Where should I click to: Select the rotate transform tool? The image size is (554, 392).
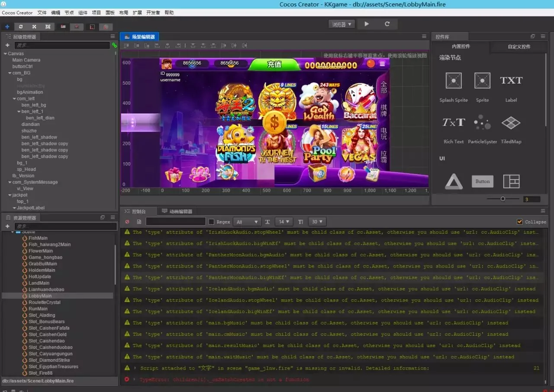tap(20, 27)
